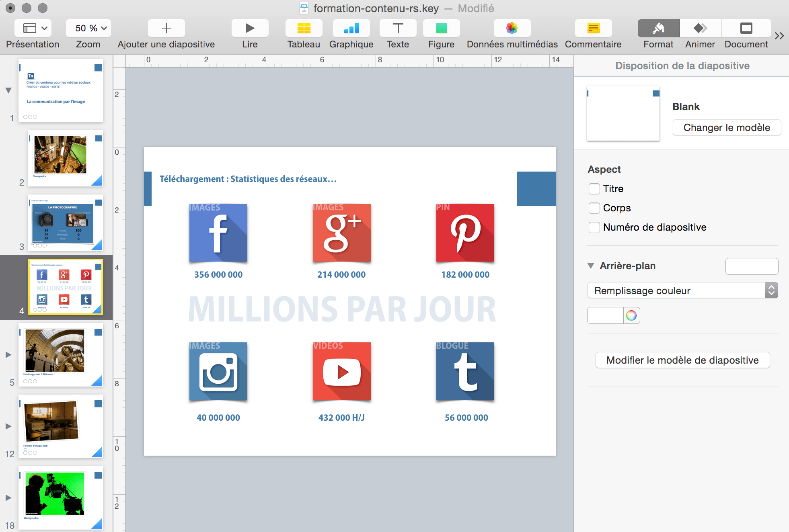Click the Ajouter une diapositive plus icon

click(x=166, y=28)
